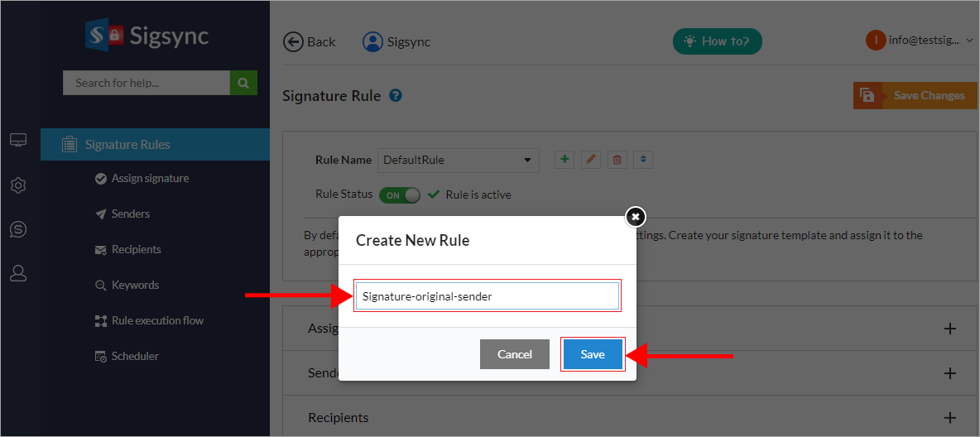Image resolution: width=980 pixels, height=437 pixels.
Task: Close the Create New Rule dialog
Action: point(635,217)
